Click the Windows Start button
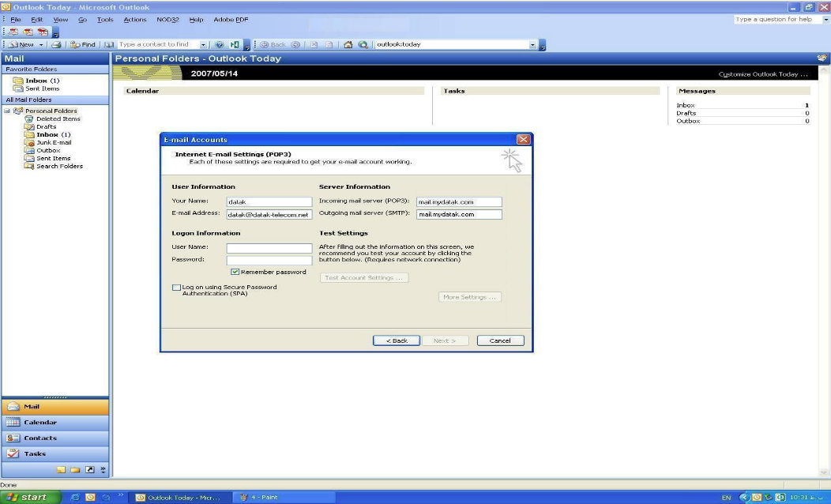The height and width of the screenshot is (504, 831). pos(30,497)
